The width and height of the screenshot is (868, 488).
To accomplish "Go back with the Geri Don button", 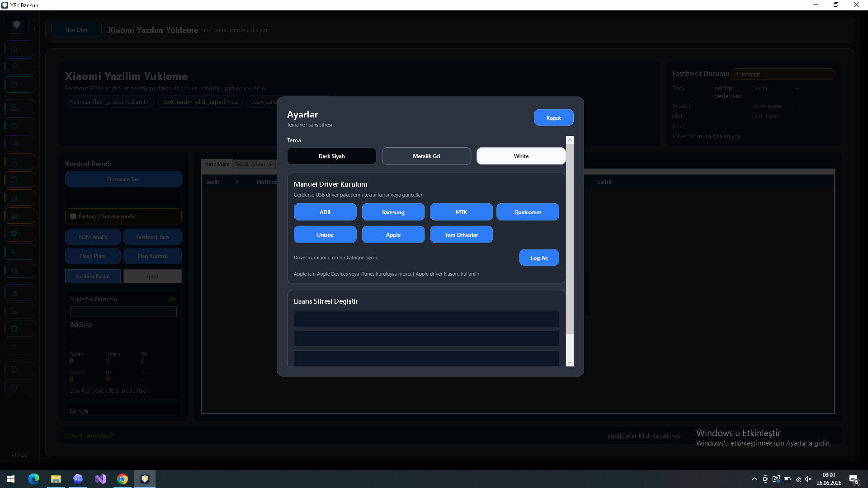I will click(x=76, y=30).
